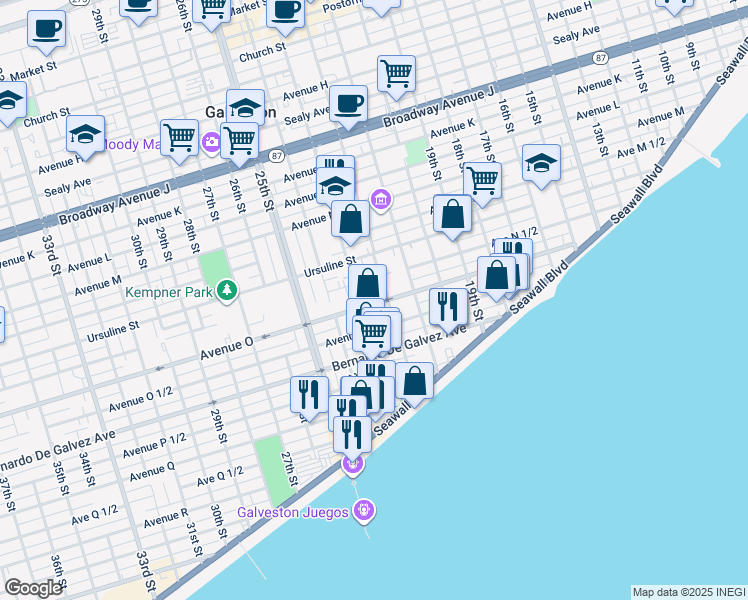
Task: Select the restaurant marker just above the pier marker
Action: coord(353,435)
